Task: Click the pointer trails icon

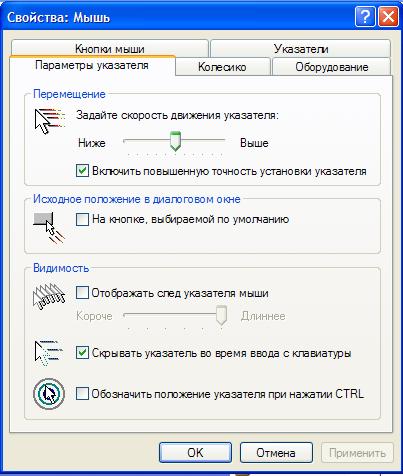Action: click(x=49, y=296)
